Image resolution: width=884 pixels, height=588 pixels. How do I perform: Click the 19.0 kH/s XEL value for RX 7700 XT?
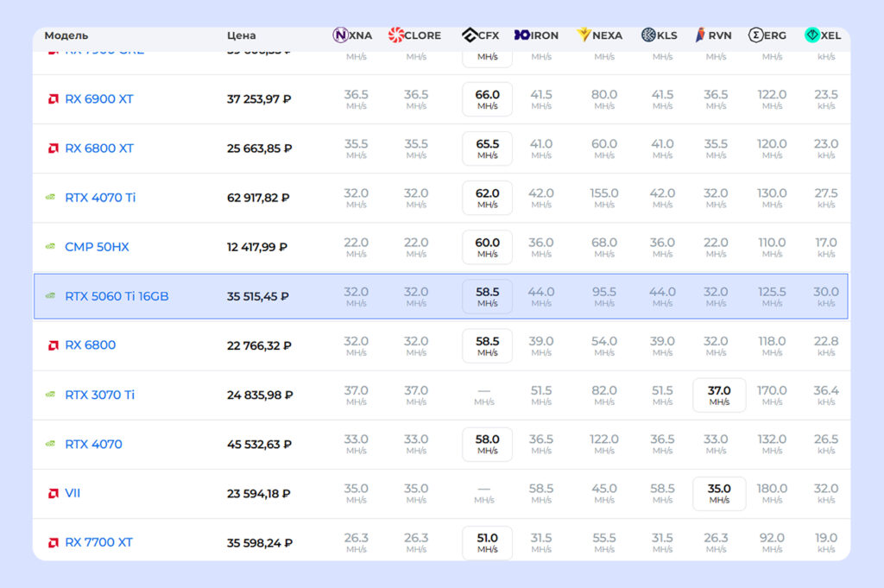pyautogui.click(x=826, y=543)
